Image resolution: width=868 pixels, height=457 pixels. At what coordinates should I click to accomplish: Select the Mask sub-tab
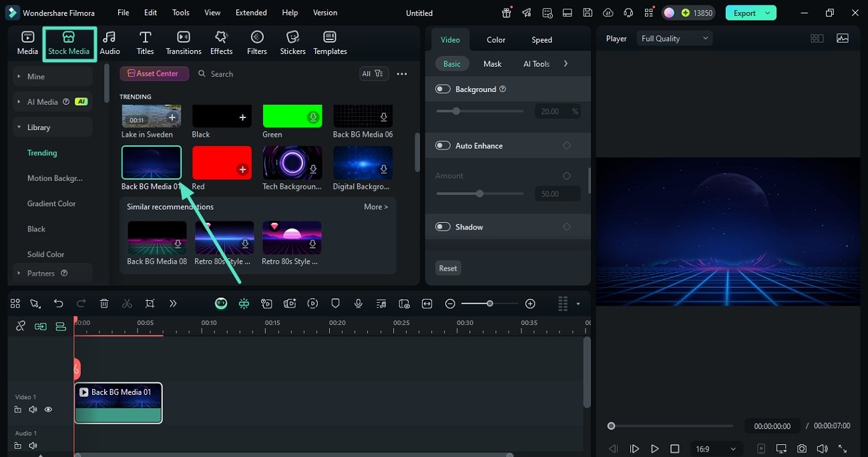point(492,64)
